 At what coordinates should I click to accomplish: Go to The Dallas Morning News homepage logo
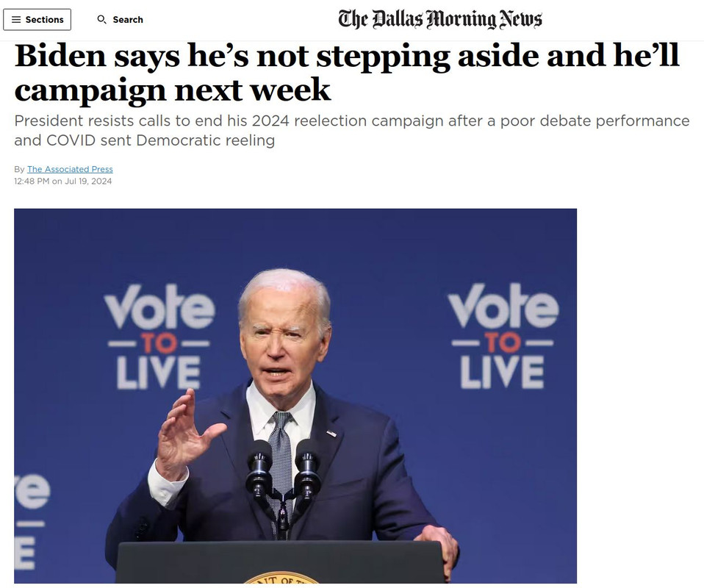440,19
